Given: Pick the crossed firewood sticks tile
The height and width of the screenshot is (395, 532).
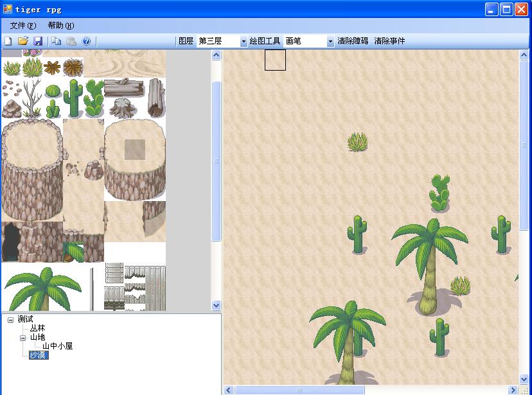Looking at the screenshot, I should tap(52, 67).
